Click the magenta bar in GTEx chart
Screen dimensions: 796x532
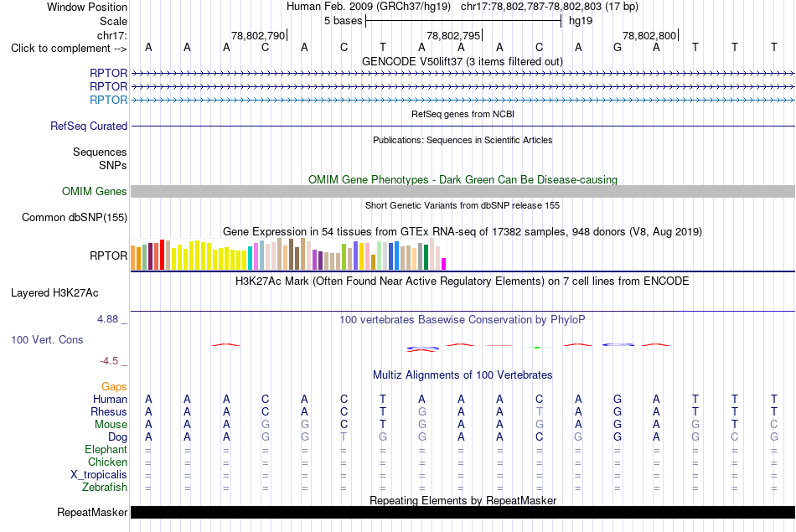click(x=443, y=264)
